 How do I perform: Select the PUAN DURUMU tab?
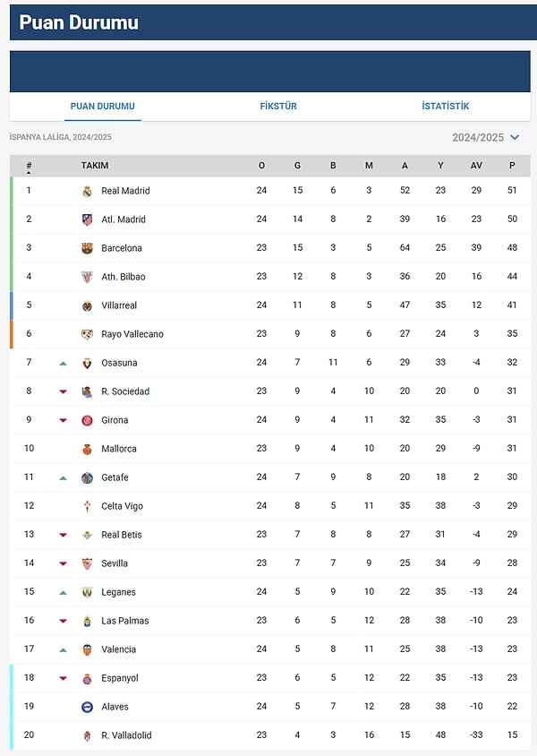pos(103,106)
